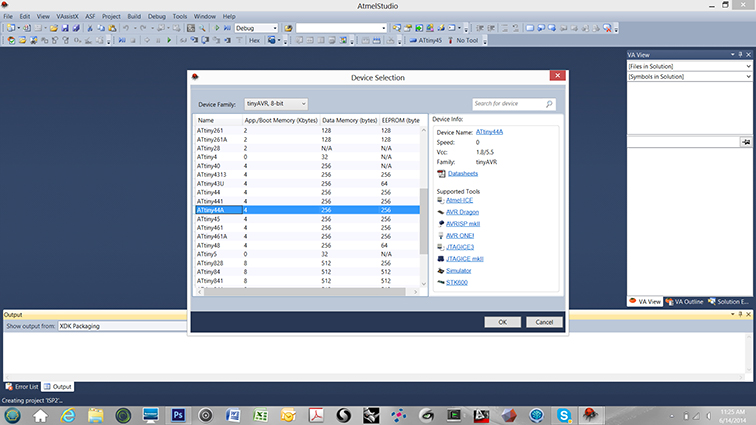
Task: Open Skype from the taskbar
Action: [564, 415]
